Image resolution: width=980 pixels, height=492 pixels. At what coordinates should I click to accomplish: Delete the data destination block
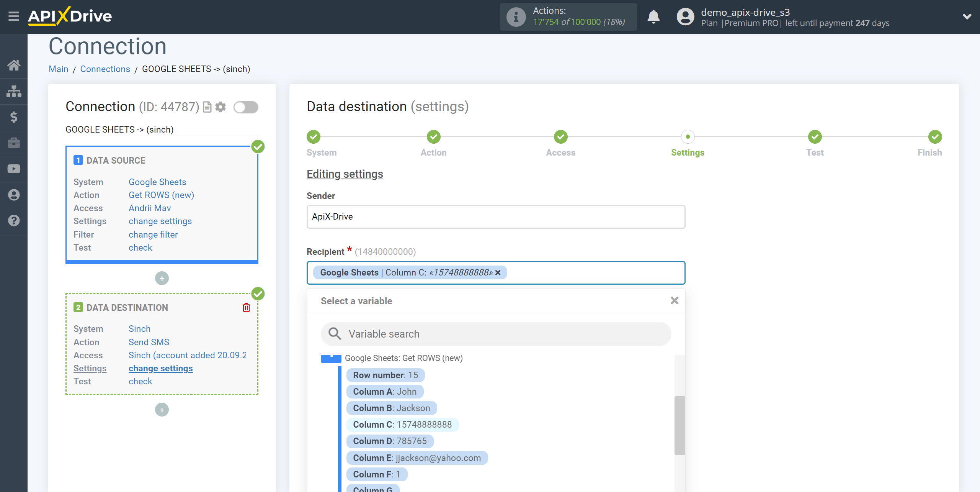click(246, 307)
